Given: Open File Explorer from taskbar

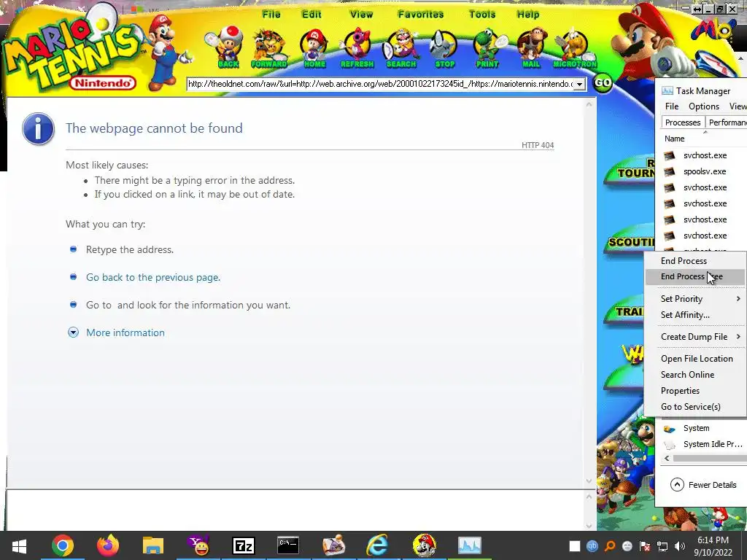Looking at the screenshot, I should pyautogui.click(x=153, y=545).
